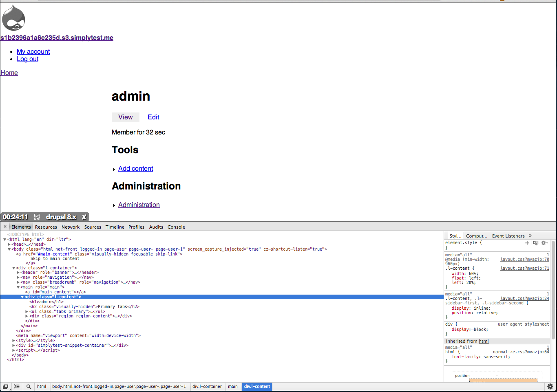Image resolution: width=557 pixels, height=392 pixels.
Task: Collapse the selected div l-content node
Action: pos(22,297)
